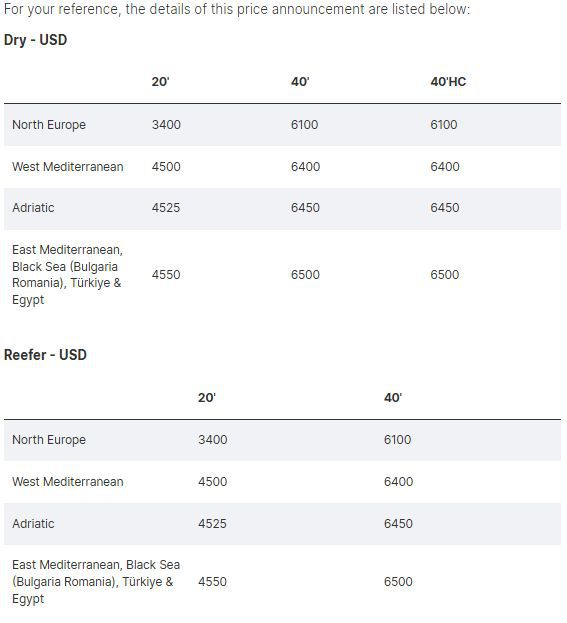Click the Reefer - USD heading
The width and height of the screenshot is (567, 623).
point(45,355)
